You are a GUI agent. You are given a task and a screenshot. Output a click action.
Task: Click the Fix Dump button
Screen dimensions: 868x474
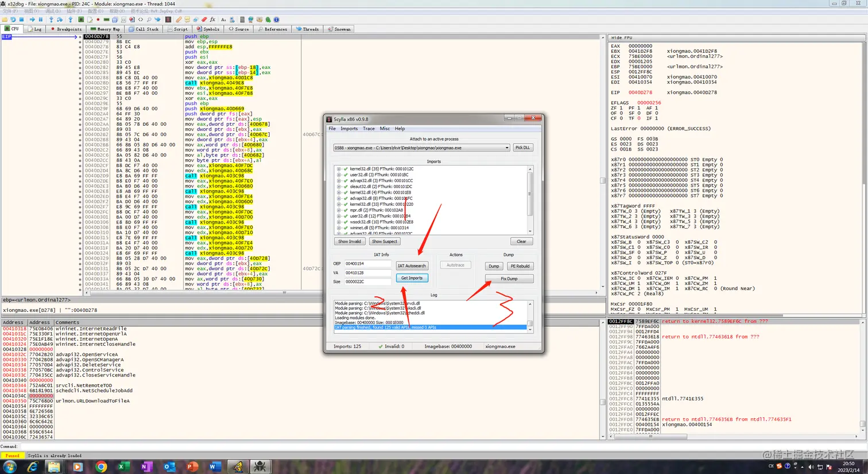509,279
